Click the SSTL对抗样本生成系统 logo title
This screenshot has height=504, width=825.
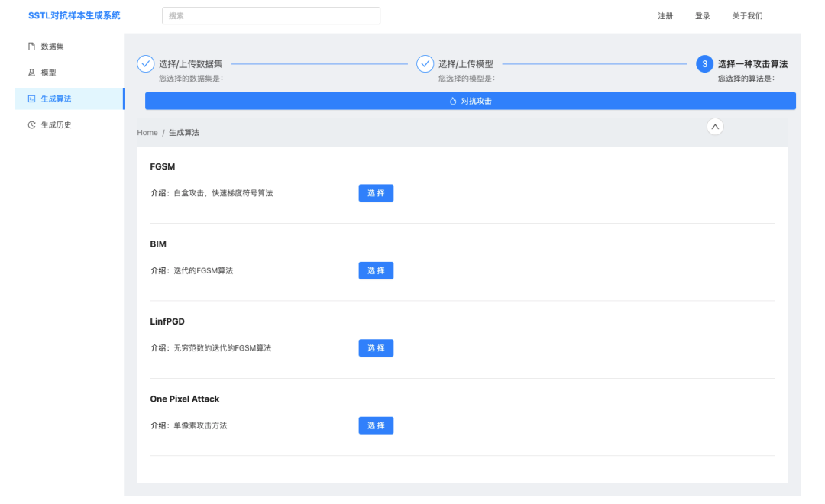[x=74, y=16]
